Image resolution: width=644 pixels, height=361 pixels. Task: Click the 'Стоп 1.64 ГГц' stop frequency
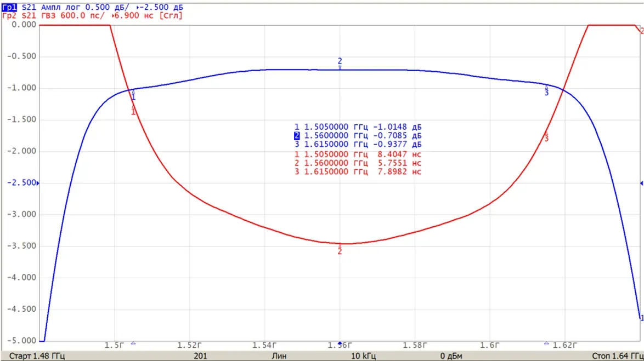tap(618, 356)
